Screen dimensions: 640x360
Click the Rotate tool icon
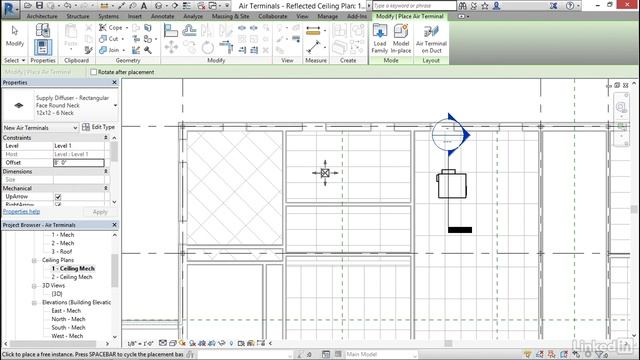(208, 47)
